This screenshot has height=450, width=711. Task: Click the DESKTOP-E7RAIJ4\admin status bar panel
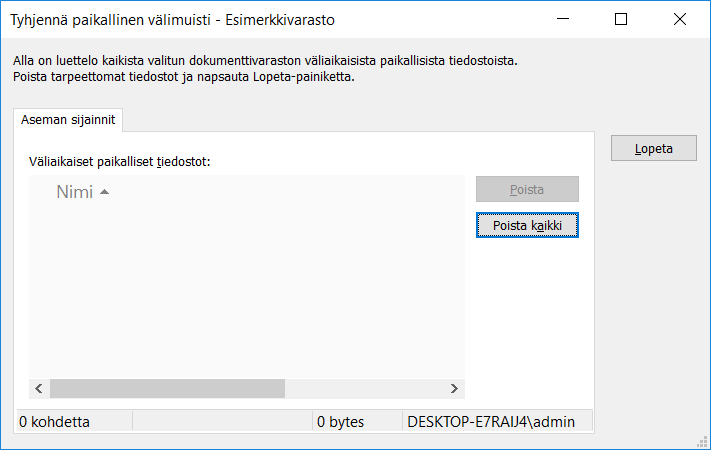491,422
